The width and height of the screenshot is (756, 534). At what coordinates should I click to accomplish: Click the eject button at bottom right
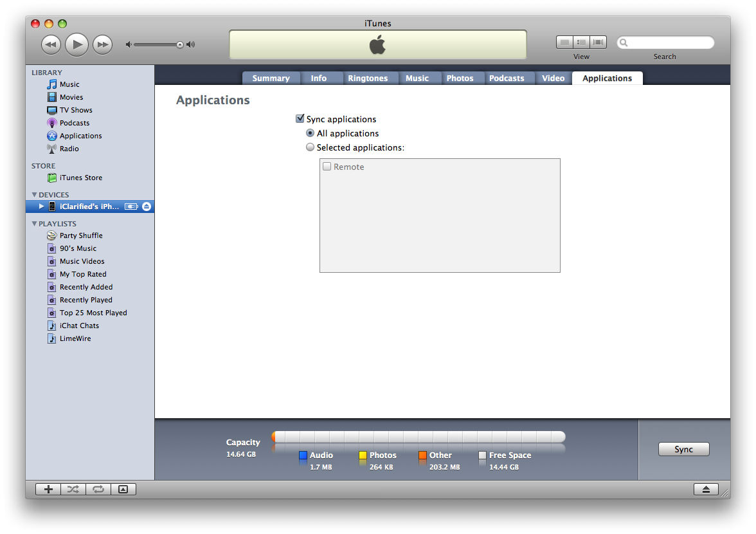pyautogui.click(x=706, y=489)
